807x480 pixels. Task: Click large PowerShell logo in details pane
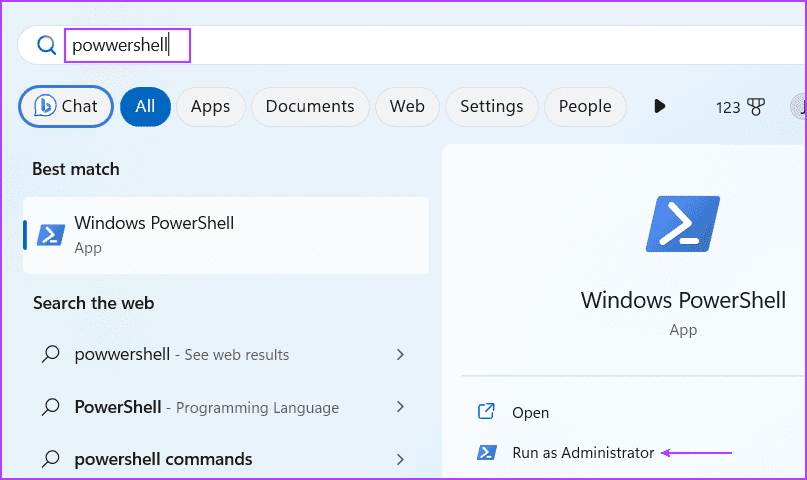(x=682, y=224)
